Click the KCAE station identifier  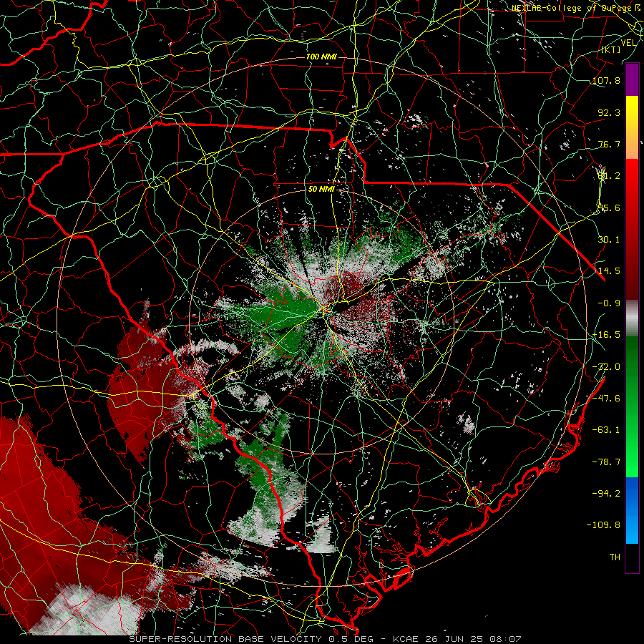[x=405, y=639]
